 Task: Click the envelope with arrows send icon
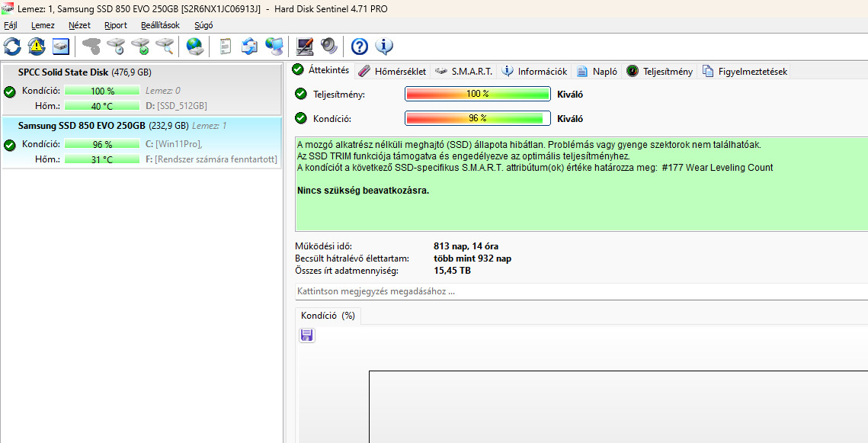click(x=250, y=47)
